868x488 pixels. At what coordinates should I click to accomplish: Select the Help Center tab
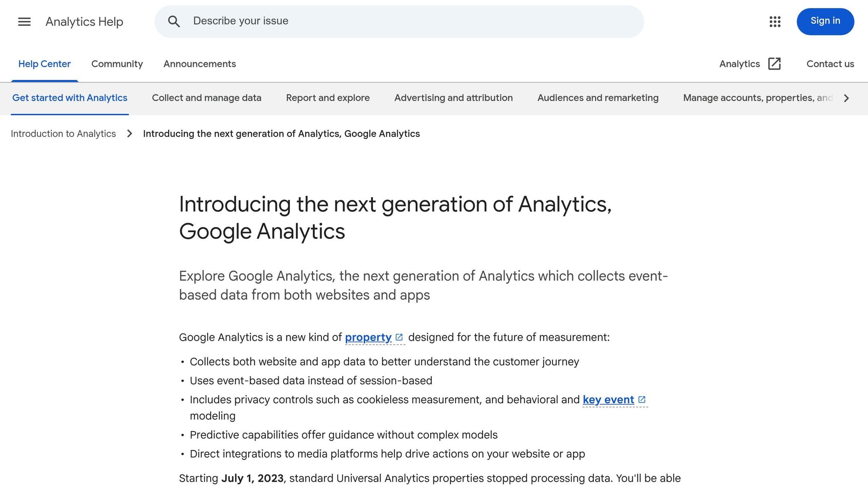point(45,64)
